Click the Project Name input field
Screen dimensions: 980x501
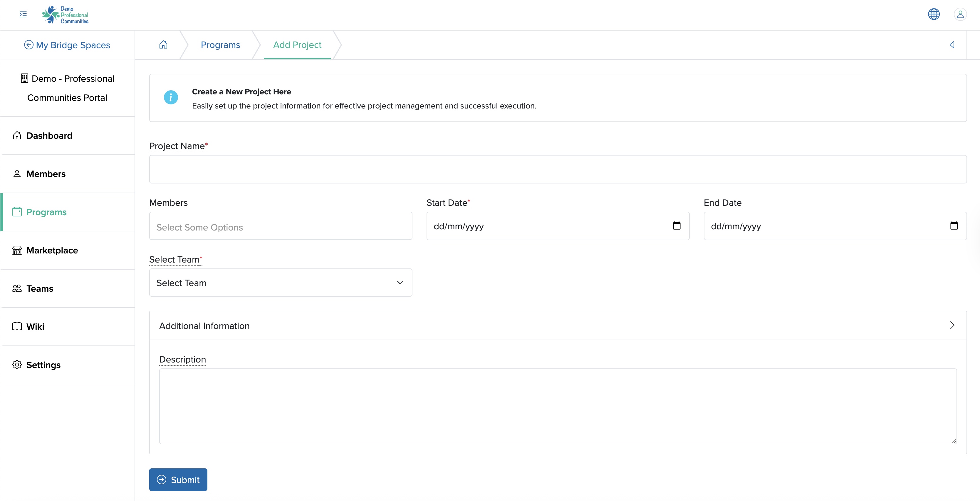coord(558,169)
